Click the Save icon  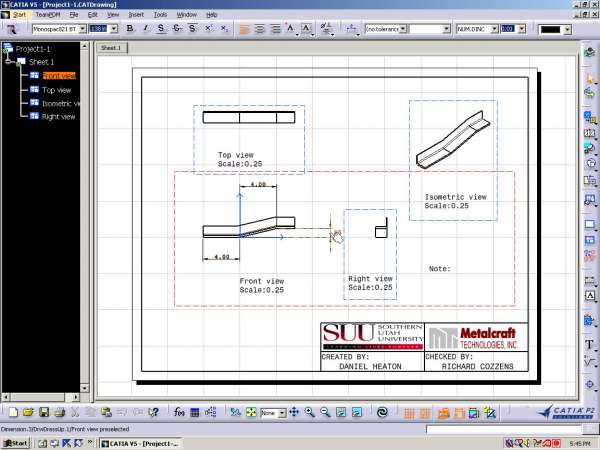tap(44, 412)
